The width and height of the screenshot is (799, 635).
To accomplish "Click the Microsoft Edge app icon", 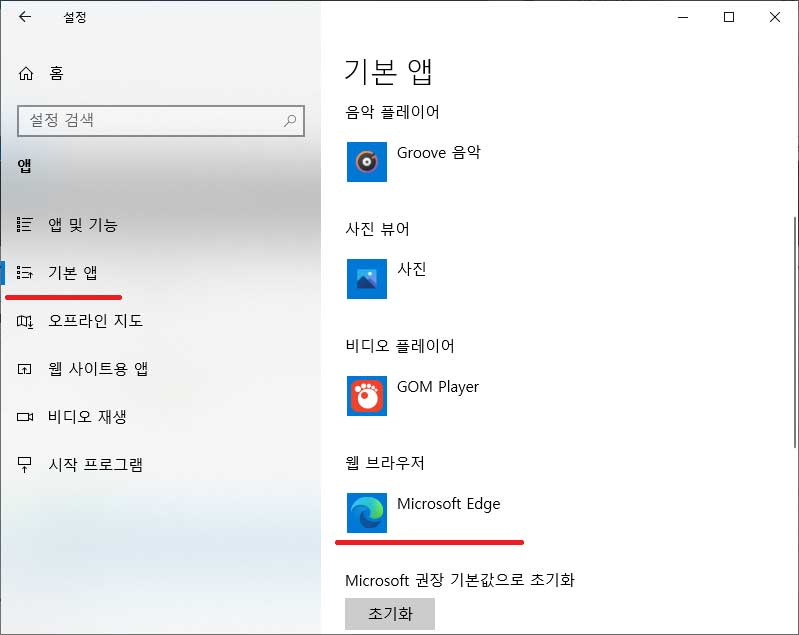I will [367, 513].
